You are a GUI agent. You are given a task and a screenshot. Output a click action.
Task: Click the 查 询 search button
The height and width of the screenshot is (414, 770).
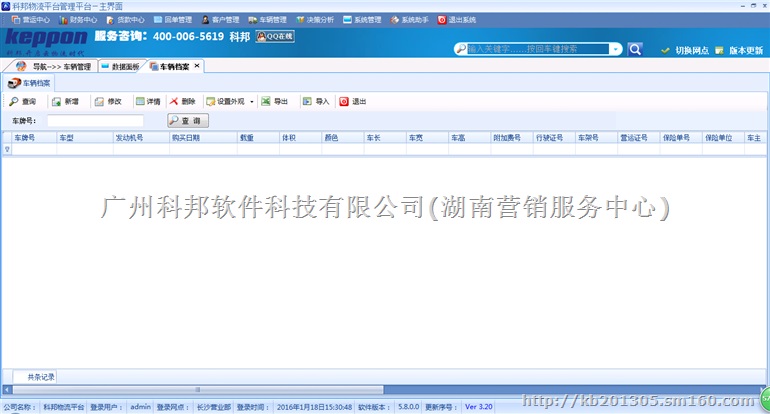[188, 121]
